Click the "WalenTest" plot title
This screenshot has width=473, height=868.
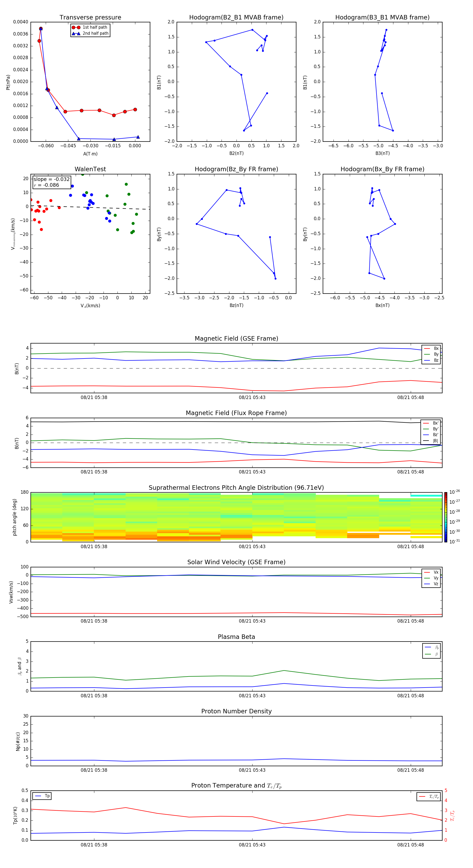[90, 169]
